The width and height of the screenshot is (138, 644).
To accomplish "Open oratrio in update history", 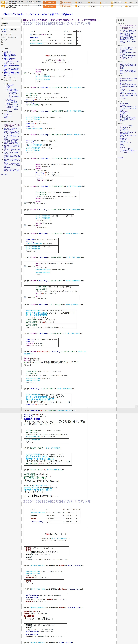I will pos(122,69).
